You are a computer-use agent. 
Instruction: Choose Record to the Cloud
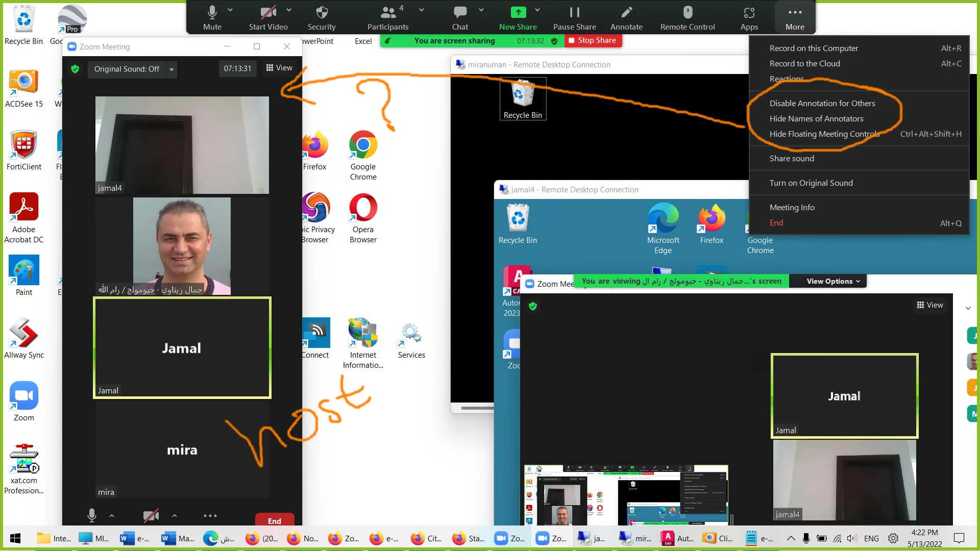tap(804, 63)
